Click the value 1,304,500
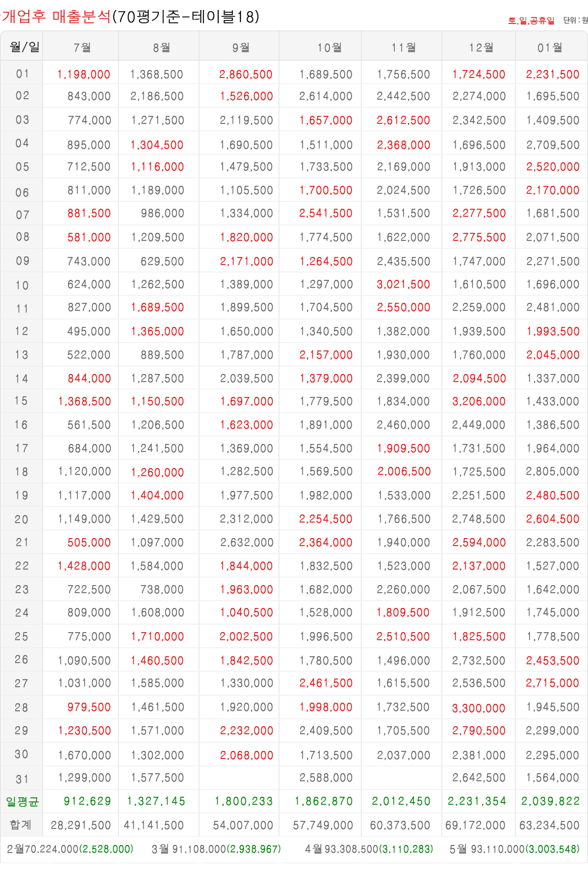 (157, 145)
